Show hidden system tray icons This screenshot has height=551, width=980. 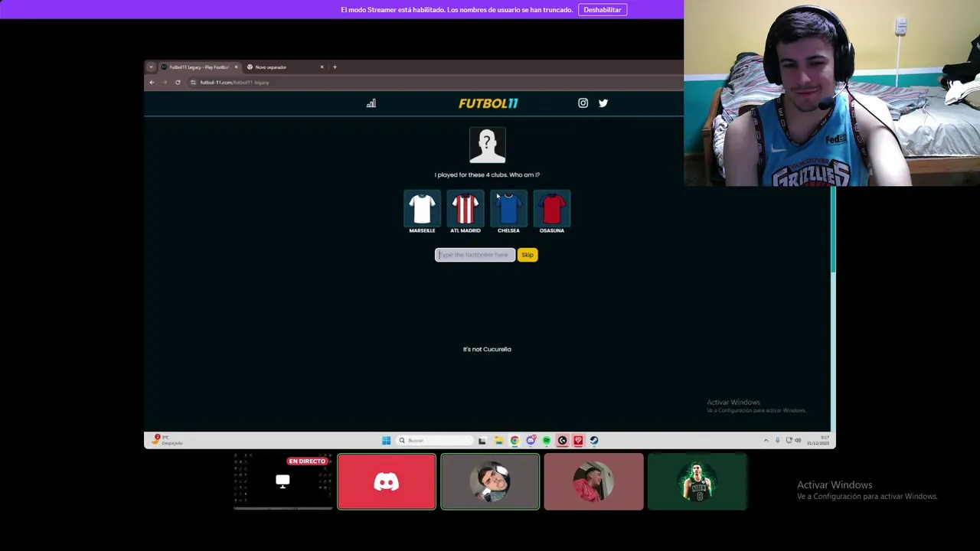766,441
